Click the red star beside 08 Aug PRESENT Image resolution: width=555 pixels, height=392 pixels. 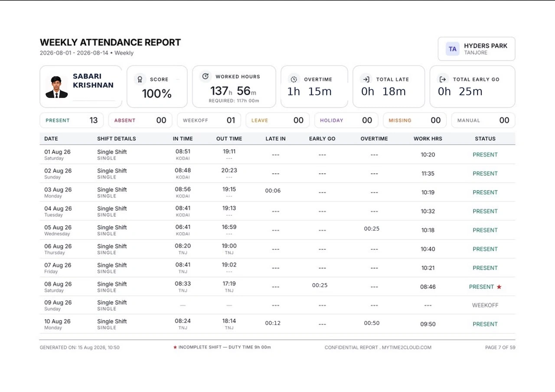tap(499, 287)
